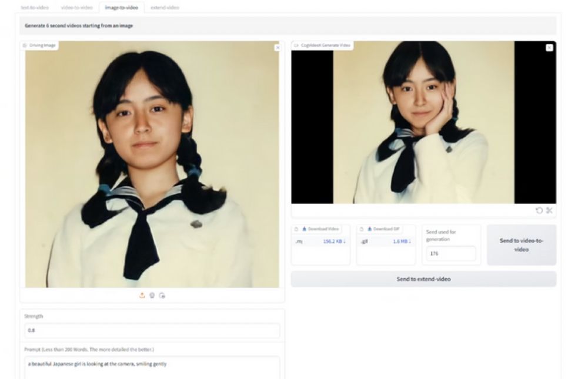588x379 pixels.
Task: Click the Download Video label
Action: [320, 229]
